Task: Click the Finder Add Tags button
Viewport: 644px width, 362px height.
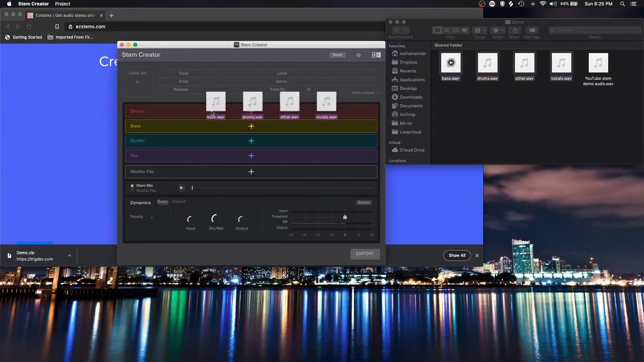Action: click(x=532, y=30)
